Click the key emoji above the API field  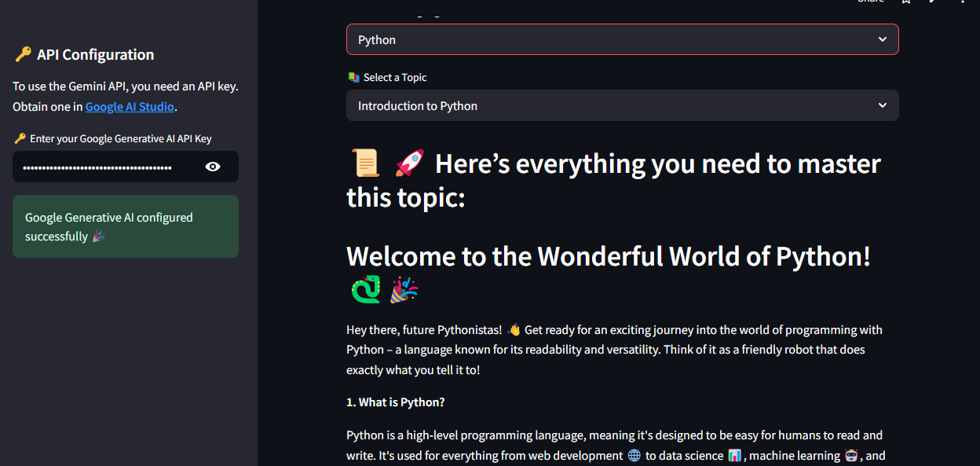click(20, 138)
